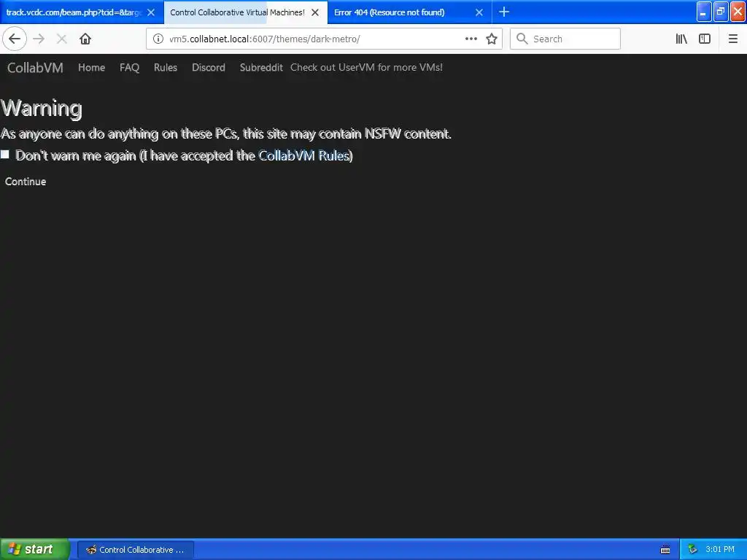Open the Firefox hamburger menu
The width and height of the screenshot is (747, 560).
tap(733, 39)
